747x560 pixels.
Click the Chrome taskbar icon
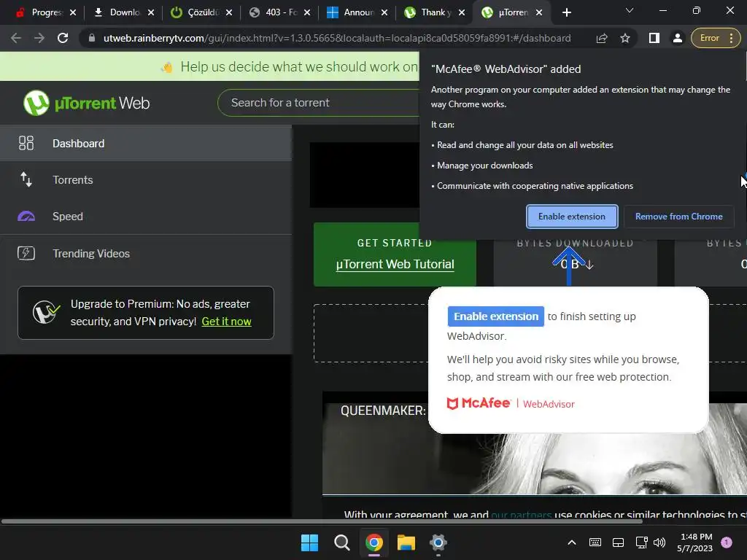tap(374, 542)
